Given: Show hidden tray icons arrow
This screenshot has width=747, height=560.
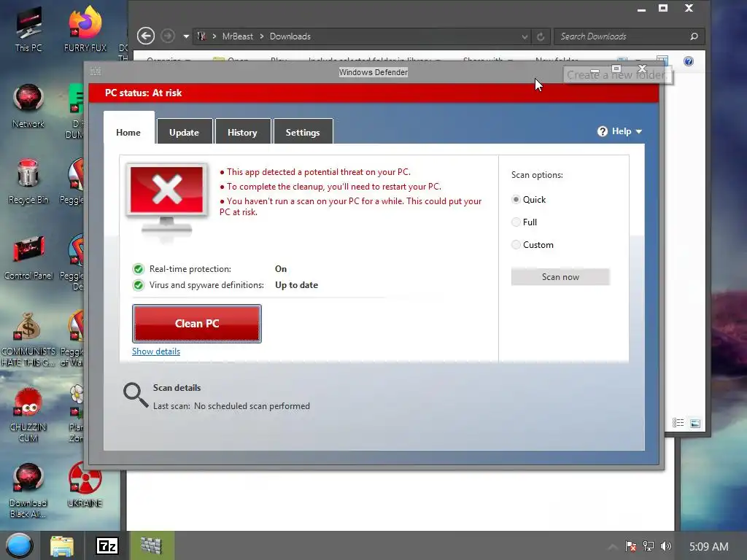Looking at the screenshot, I should [613, 547].
